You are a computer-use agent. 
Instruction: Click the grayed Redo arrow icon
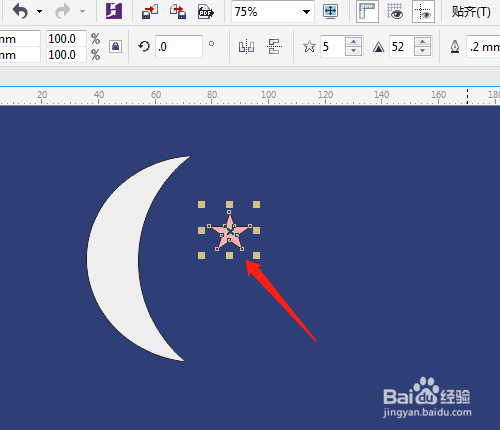62,12
